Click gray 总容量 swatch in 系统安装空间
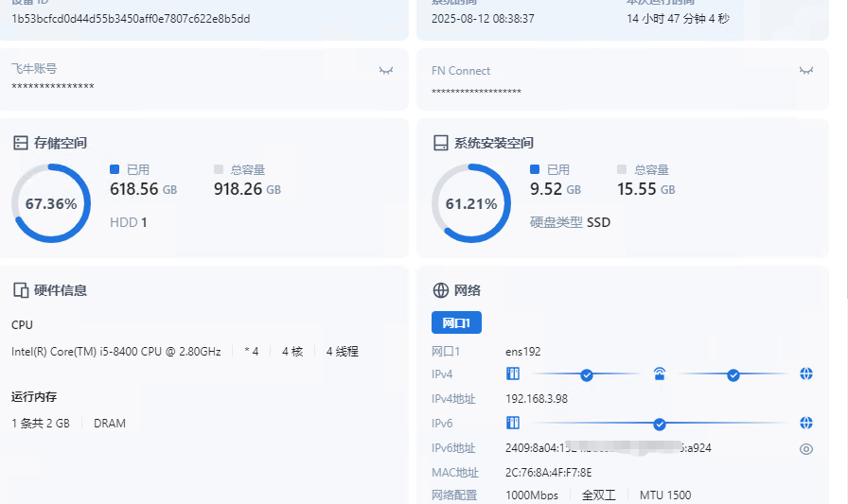848x504 pixels. (622, 169)
